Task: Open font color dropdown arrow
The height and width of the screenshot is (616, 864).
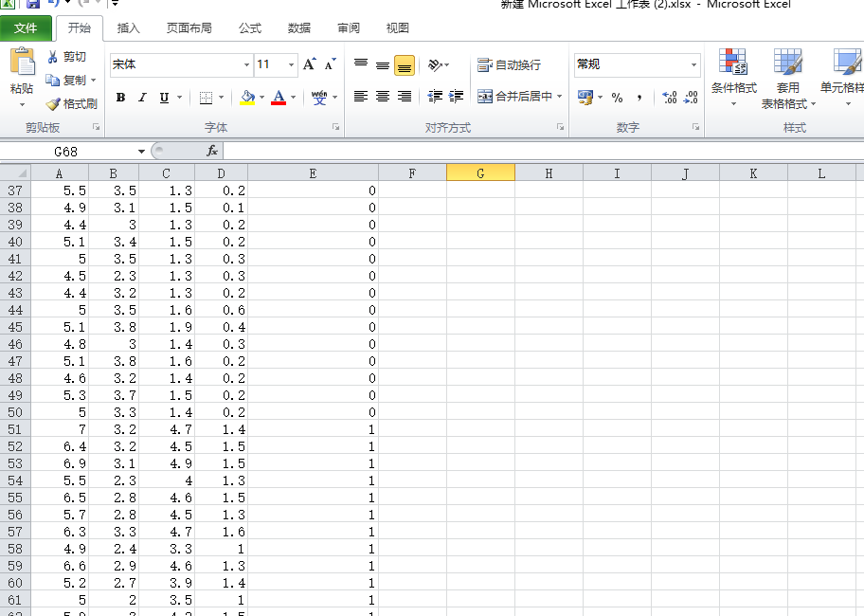Action: tap(293, 98)
